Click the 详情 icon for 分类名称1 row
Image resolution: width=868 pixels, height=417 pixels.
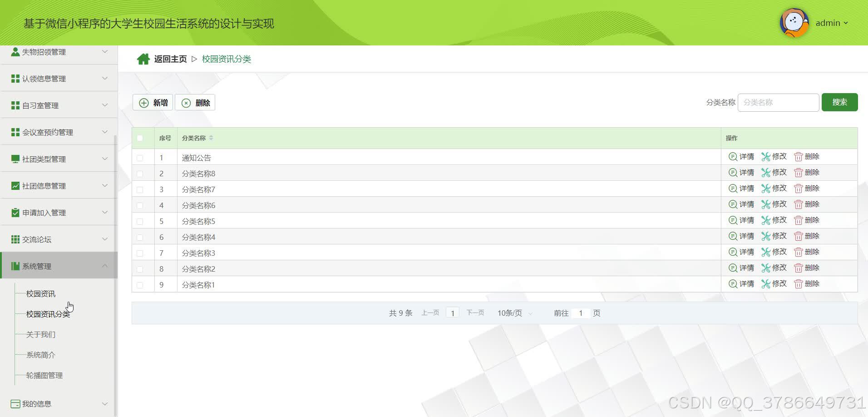pyautogui.click(x=733, y=284)
